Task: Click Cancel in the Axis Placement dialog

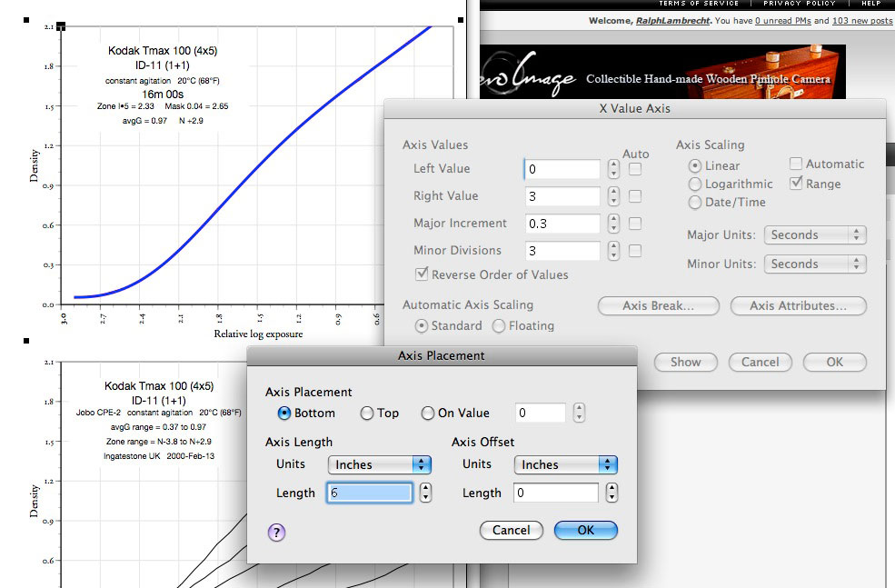Action: (x=512, y=531)
